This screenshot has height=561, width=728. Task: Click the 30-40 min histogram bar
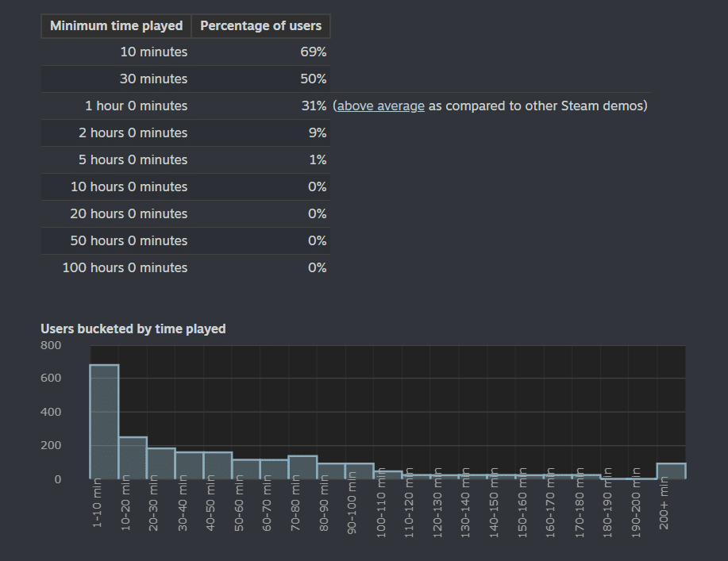[190, 466]
